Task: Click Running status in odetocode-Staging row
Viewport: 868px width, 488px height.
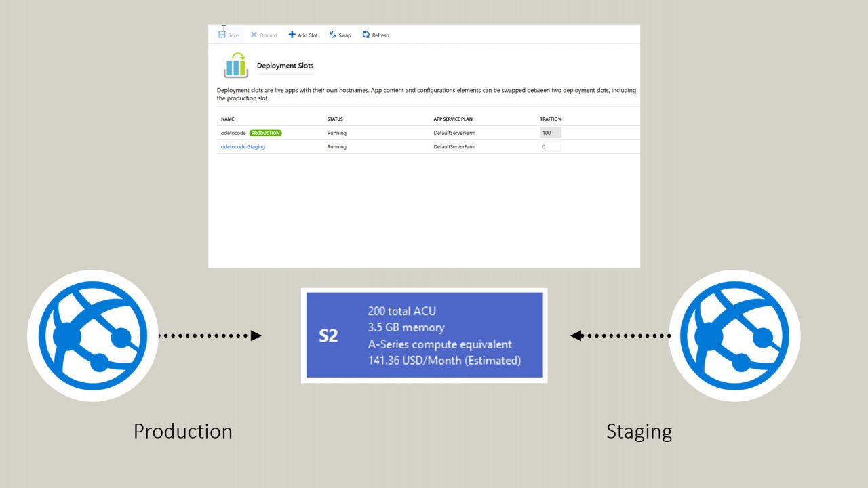Action: (336, 146)
